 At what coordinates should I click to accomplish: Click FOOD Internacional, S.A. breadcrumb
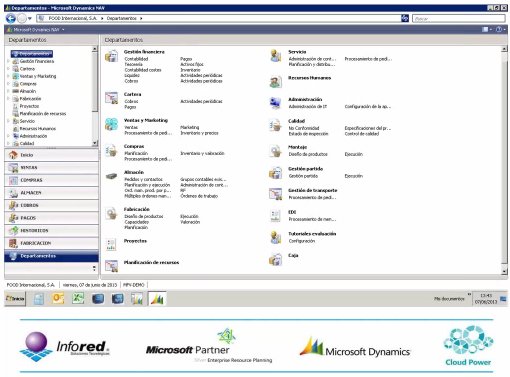pyautogui.click(x=72, y=18)
